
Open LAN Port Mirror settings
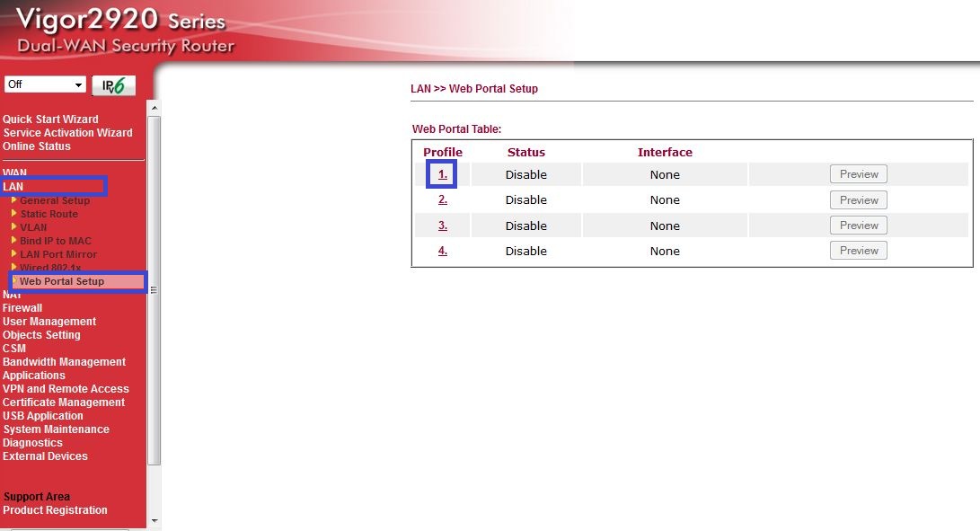[58, 254]
